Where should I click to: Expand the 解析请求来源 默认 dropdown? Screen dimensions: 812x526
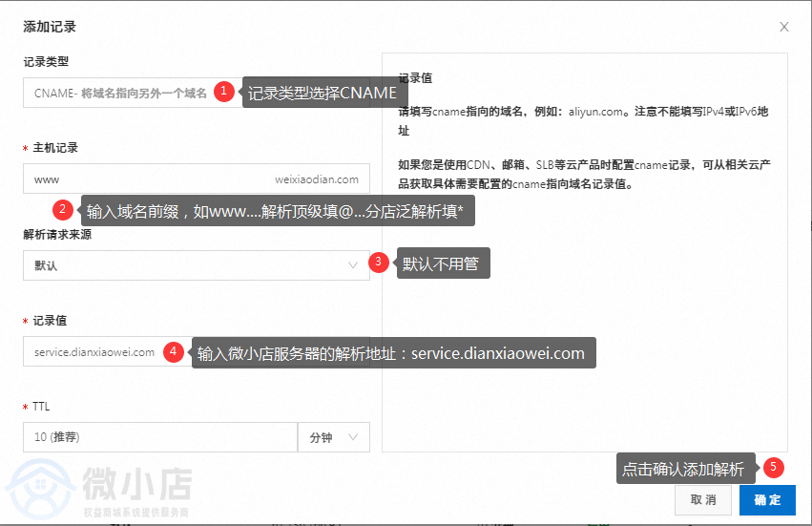coord(197,265)
